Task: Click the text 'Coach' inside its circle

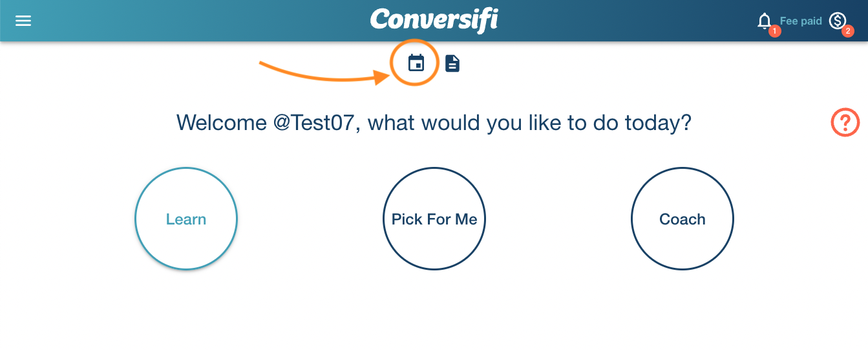Action: click(683, 219)
